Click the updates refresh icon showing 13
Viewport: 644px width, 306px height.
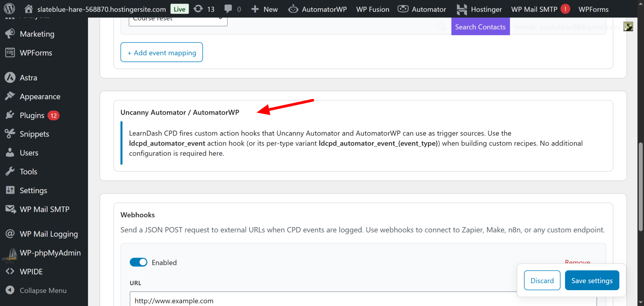click(x=198, y=9)
